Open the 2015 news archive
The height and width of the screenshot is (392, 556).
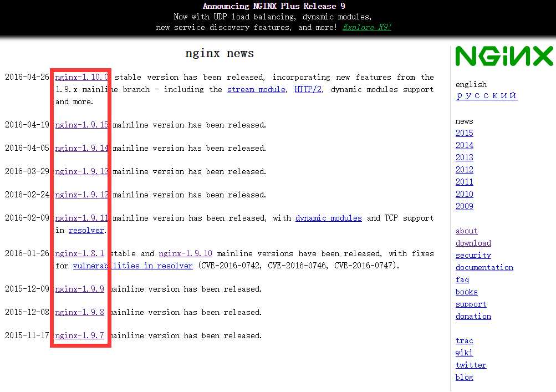point(465,133)
